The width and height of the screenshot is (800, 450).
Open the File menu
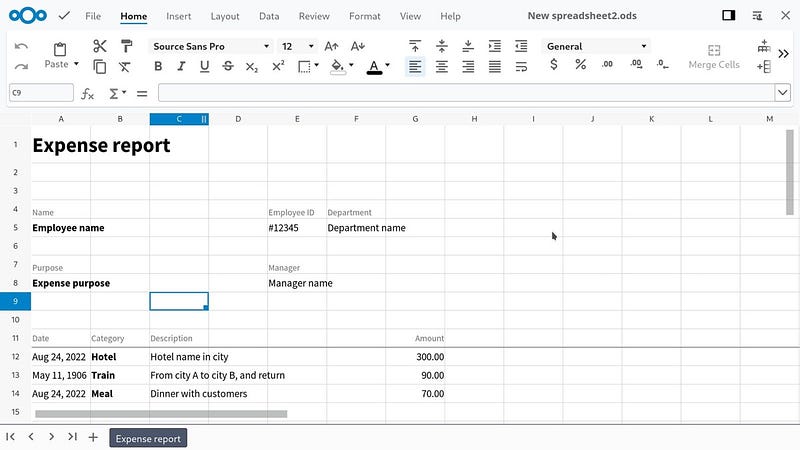pyautogui.click(x=93, y=16)
